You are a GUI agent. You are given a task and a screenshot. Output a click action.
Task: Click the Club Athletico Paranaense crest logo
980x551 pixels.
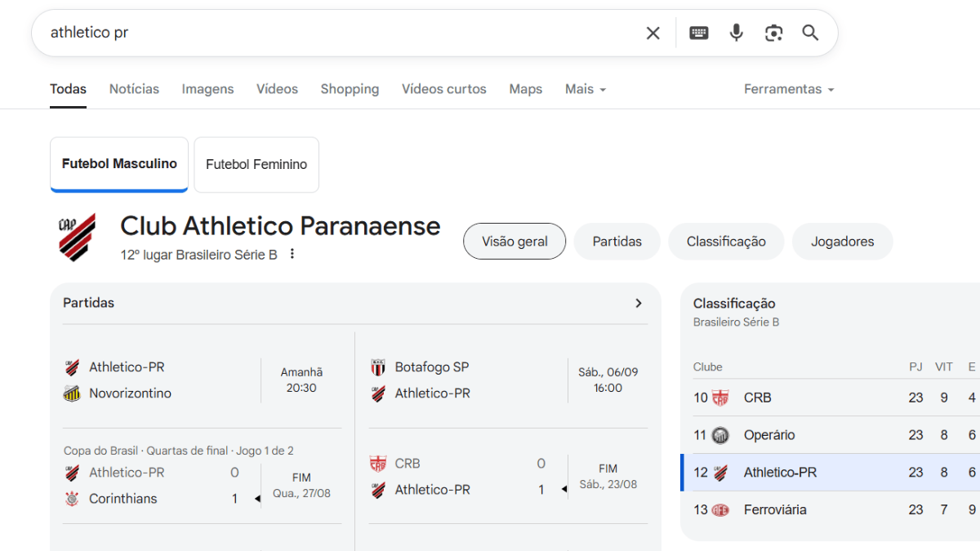pyautogui.click(x=77, y=237)
